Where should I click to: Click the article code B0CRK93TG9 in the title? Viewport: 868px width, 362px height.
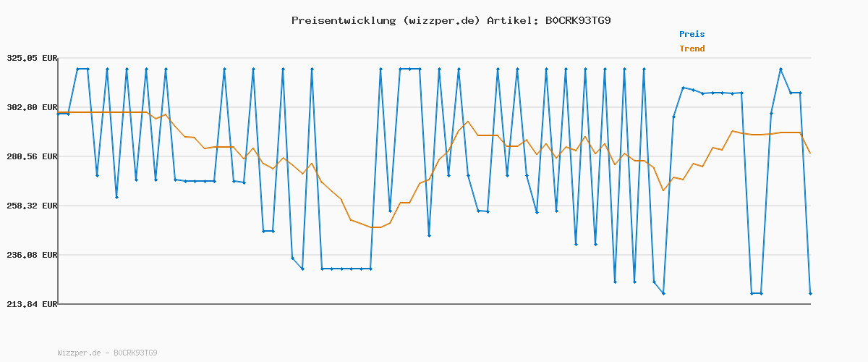pyautogui.click(x=577, y=20)
